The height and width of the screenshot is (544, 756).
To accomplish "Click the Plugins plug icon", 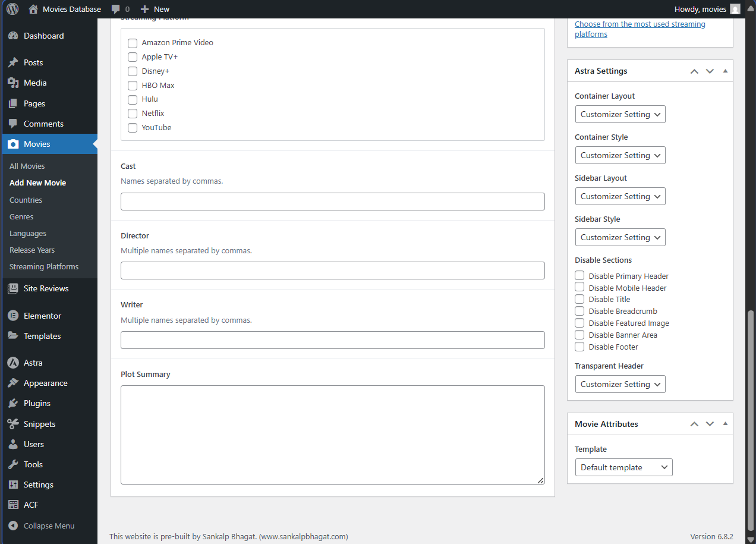I will tap(13, 403).
